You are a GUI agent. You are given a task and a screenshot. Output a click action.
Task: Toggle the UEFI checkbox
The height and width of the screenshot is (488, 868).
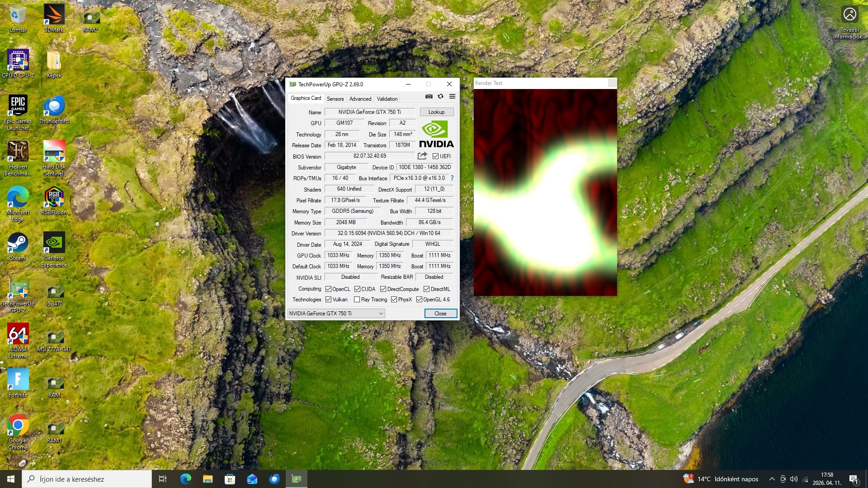click(x=435, y=156)
